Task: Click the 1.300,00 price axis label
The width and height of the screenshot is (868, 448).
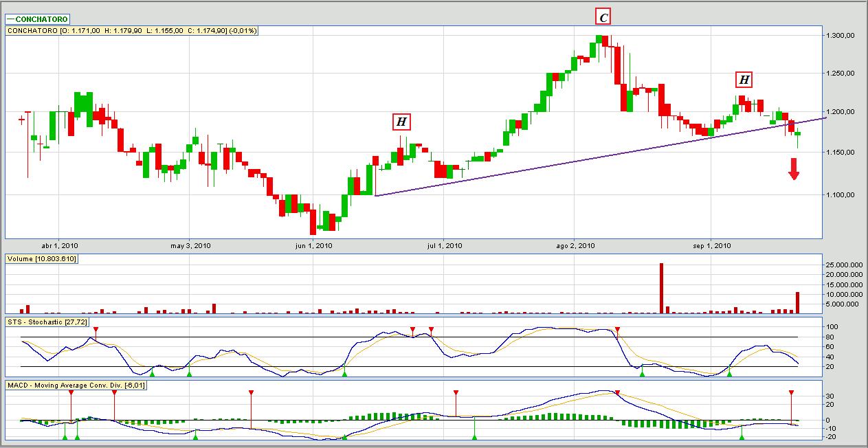Action: 841,35
